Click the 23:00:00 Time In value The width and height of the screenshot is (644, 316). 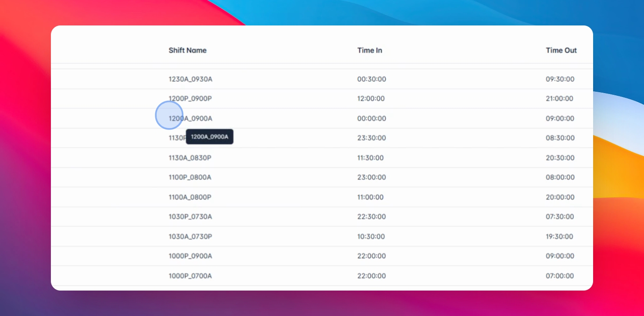click(x=372, y=177)
